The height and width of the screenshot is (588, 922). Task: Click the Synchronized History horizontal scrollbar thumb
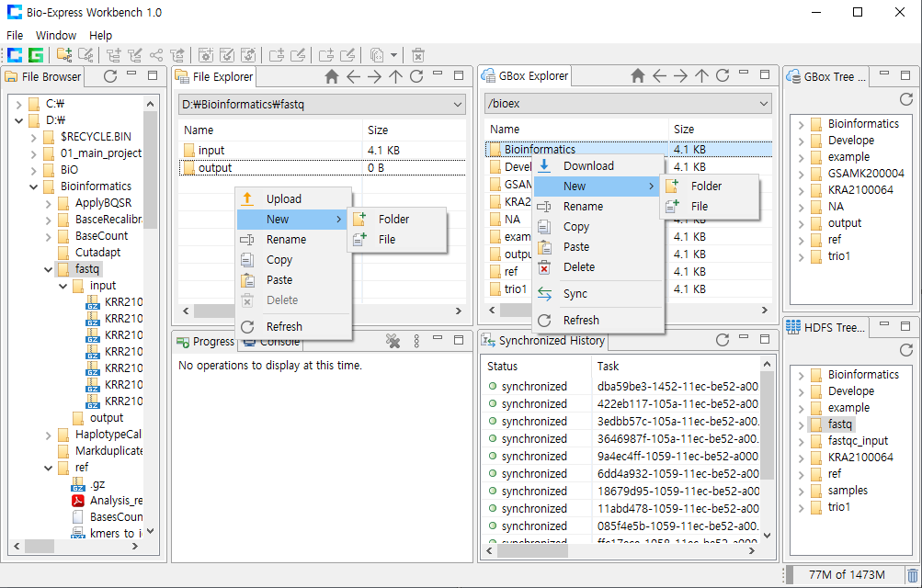click(532, 551)
